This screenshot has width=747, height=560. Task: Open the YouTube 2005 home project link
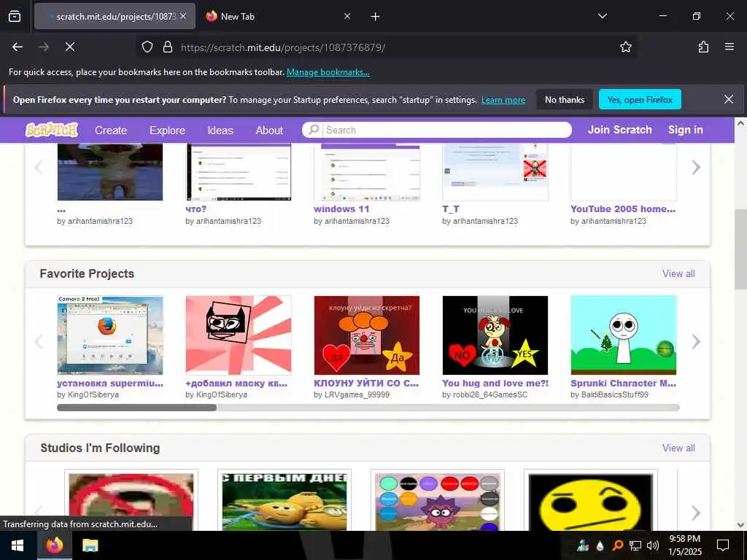coord(623,209)
